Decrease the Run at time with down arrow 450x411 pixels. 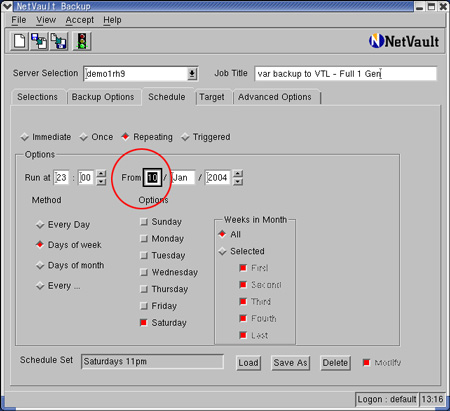(x=101, y=181)
